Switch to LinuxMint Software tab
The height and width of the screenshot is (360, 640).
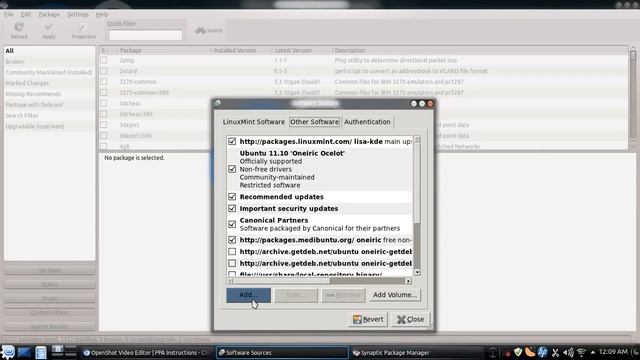(x=253, y=122)
